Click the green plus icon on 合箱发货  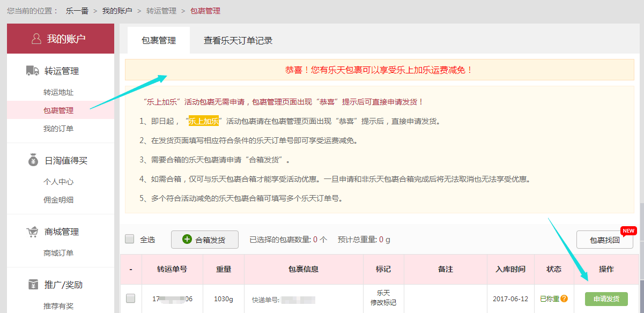tap(187, 239)
